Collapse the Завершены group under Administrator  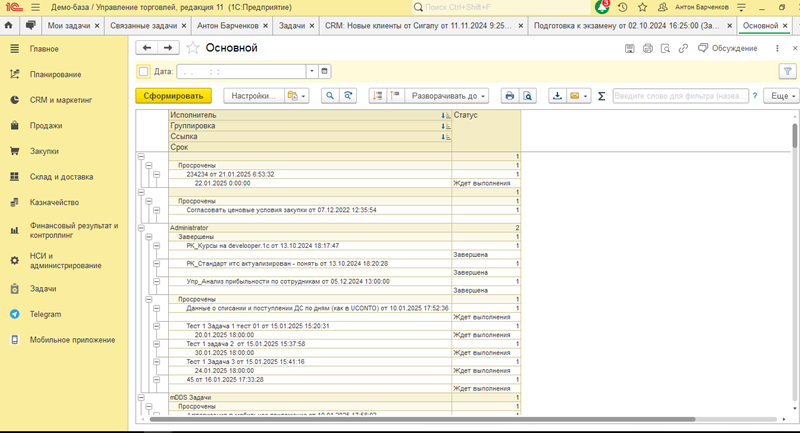(147, 236)
